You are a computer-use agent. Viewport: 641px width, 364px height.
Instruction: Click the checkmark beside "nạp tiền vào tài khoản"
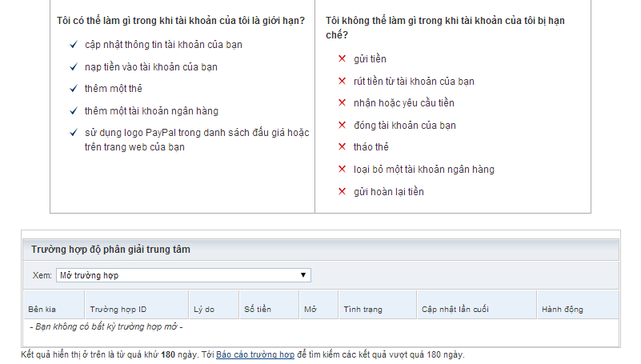pyautogui.click(x=74, y=66)
